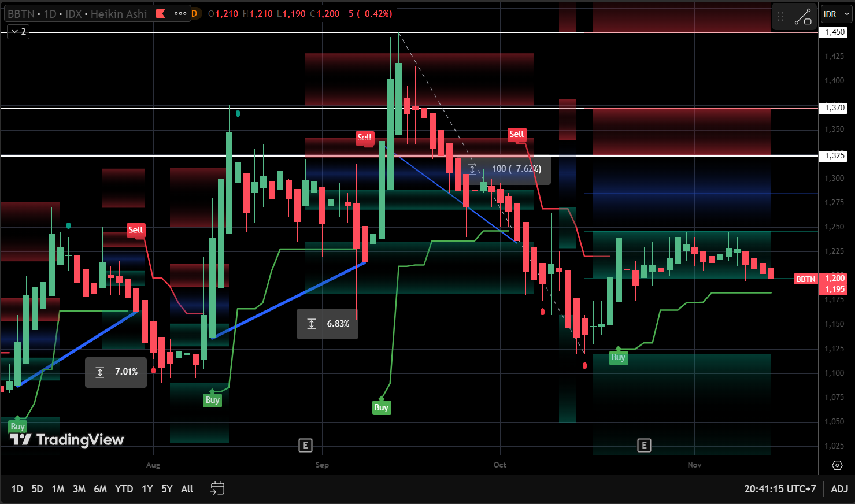Click the Buy signal label at the chart's left edge
The image size is (855, 504).
pyautogui.click(x=17, y=427)
